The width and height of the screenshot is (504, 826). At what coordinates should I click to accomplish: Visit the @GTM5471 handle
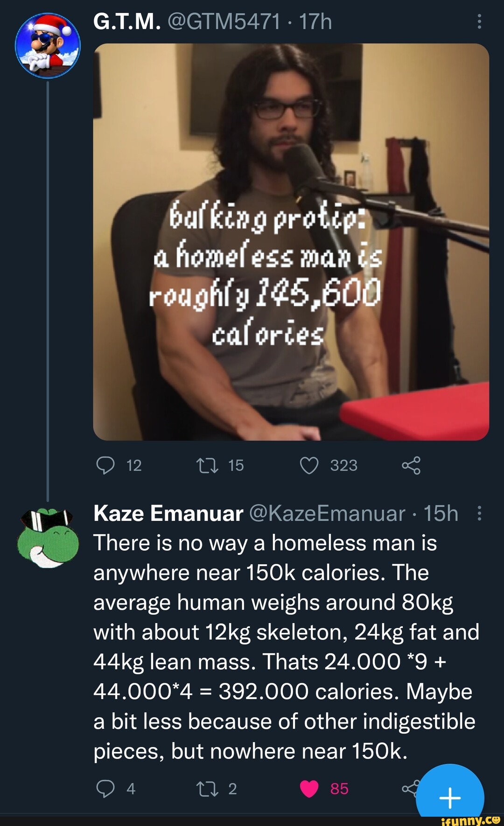click(x=224, y=21)
